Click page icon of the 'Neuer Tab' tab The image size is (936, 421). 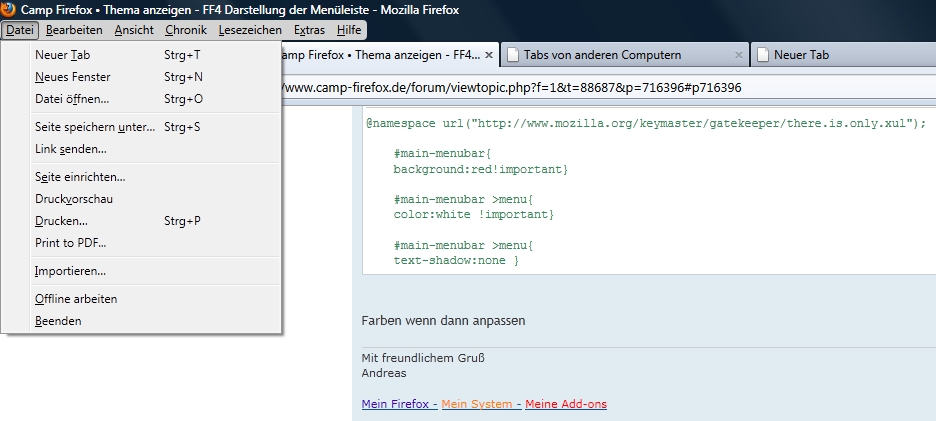click(762, 55)
